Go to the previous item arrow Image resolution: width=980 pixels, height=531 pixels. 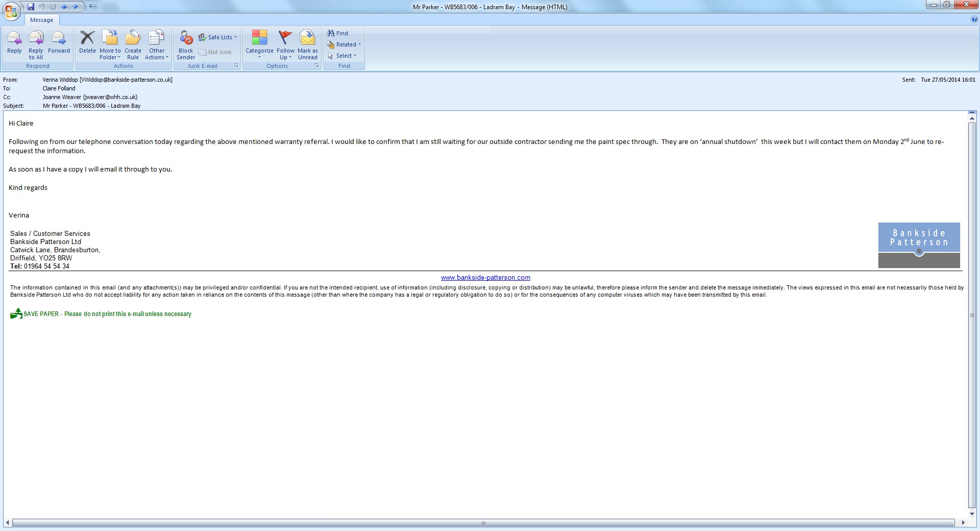(x=64, y=7)
